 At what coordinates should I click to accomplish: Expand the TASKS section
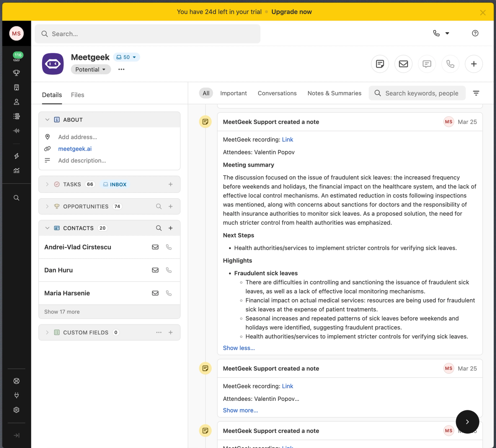click(47, 184)
